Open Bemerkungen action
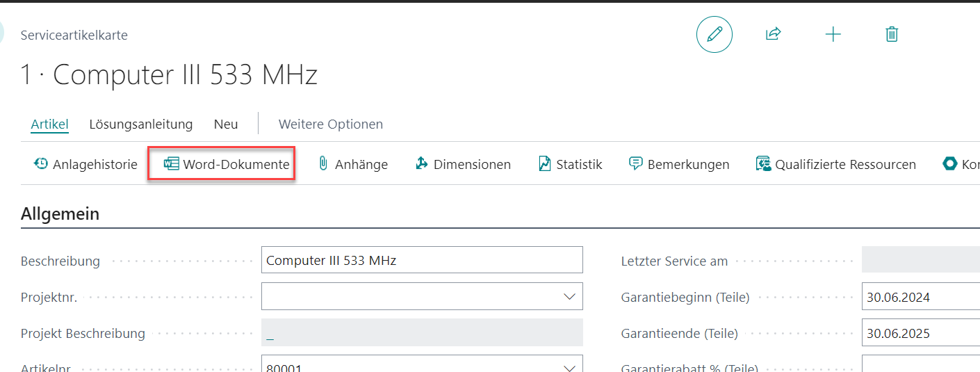Screen dimensions: 980x372 pos(679,164)
